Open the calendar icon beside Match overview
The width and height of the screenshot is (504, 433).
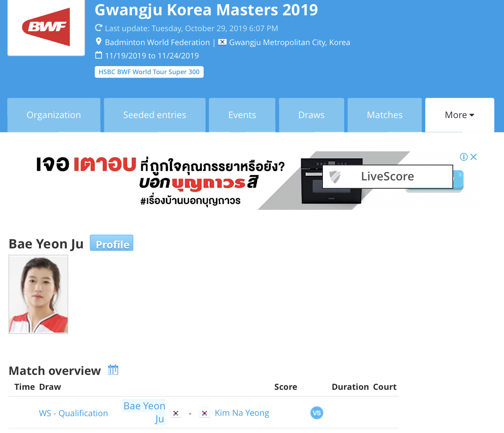point(113,370)
